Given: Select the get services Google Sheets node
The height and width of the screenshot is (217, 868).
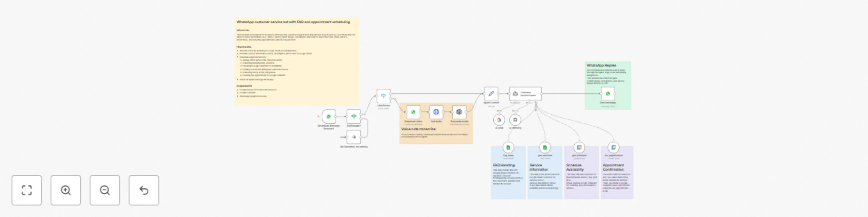Looking at the screenshot, I should click(x=545, y=147).
